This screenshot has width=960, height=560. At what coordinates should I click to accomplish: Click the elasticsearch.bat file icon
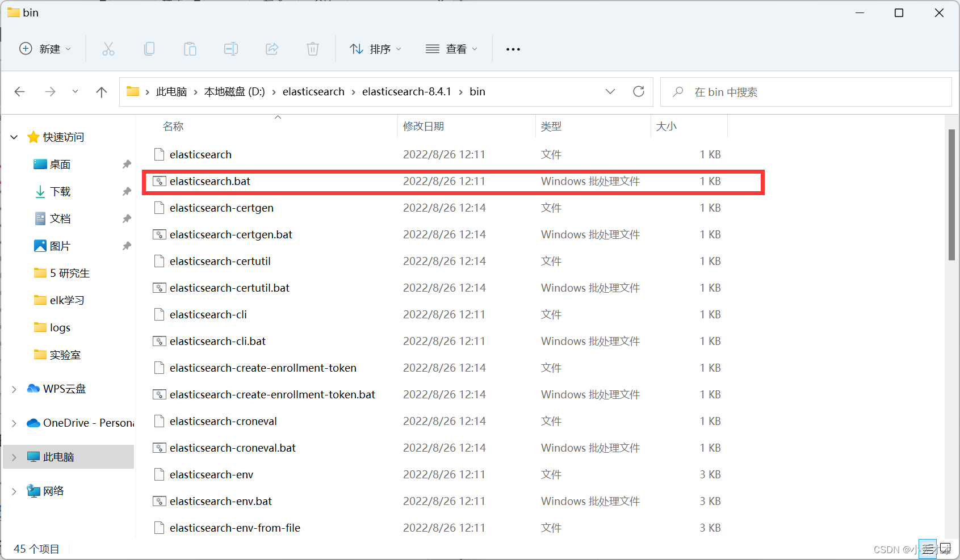pyautogui.click(x=160, y=181)
